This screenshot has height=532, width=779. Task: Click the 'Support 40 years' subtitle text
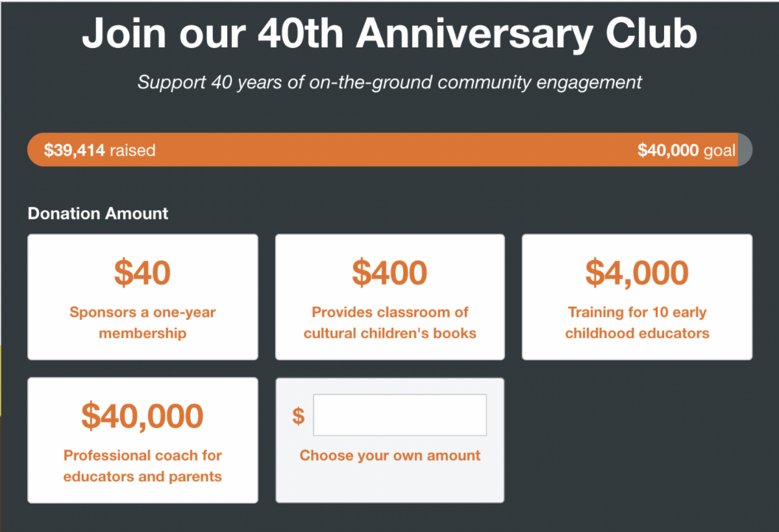[x=389, y=82]
